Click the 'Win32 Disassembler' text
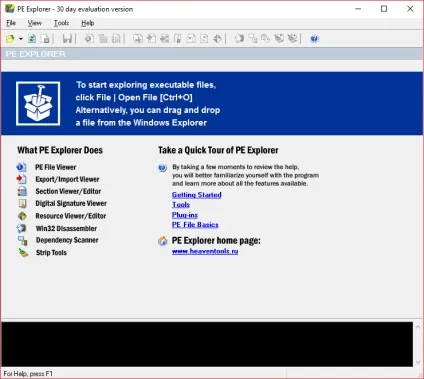Viewport: 424px width, 379px height. 66,229
